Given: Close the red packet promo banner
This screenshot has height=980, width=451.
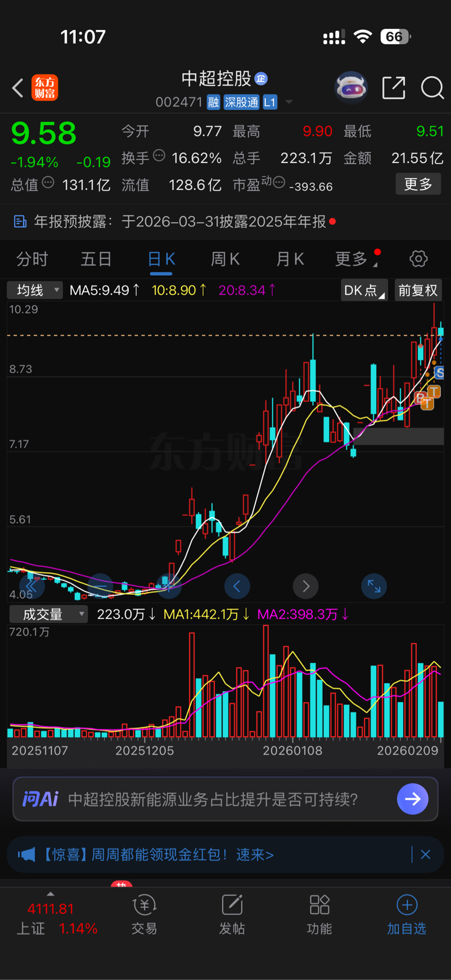Looking at the screenshot, I should tap(426, 854).
